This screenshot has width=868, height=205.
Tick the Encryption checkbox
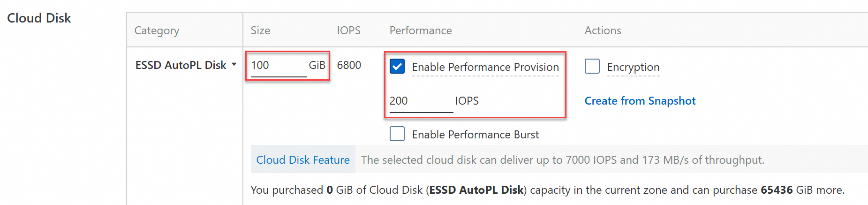tap(592, 67)
